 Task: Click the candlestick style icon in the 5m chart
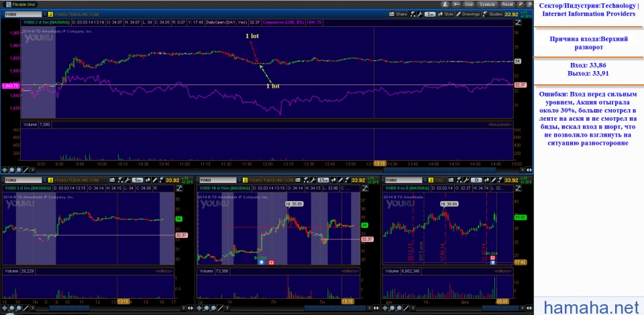[148, 180]
